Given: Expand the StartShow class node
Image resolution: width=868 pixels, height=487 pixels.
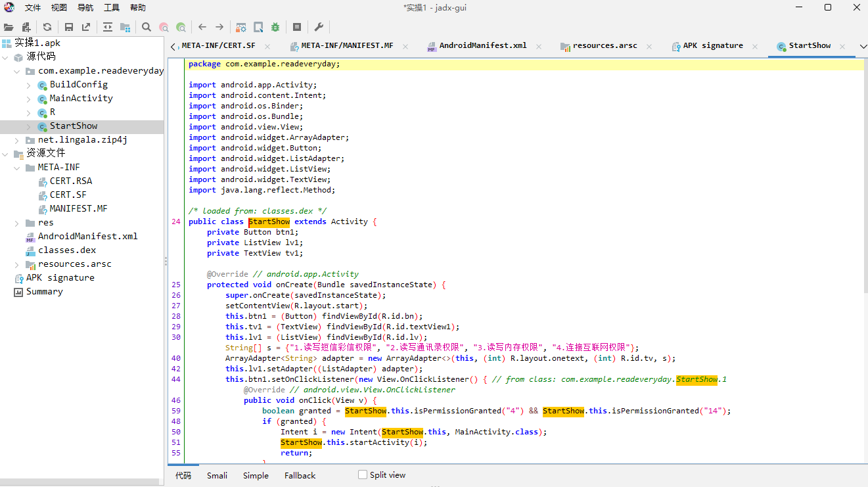Looking at the screenshot, I should pyautogui.click(x=28, y=126).
